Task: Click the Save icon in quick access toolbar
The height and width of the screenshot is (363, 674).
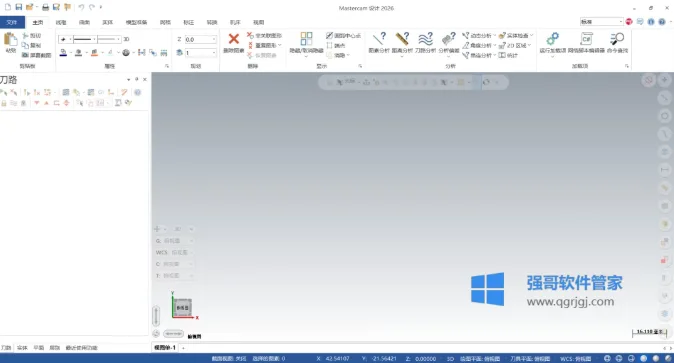Action: [x=18, y=7]
